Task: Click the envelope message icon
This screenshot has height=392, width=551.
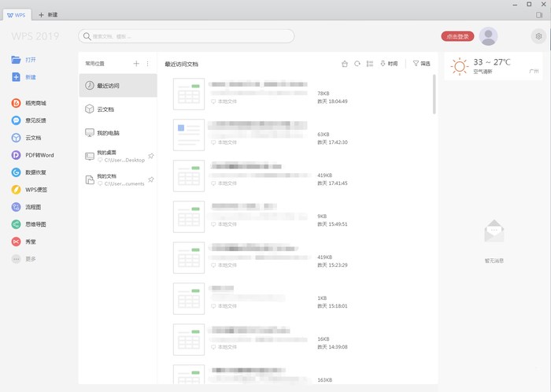Action: click(x=494, y=231)
